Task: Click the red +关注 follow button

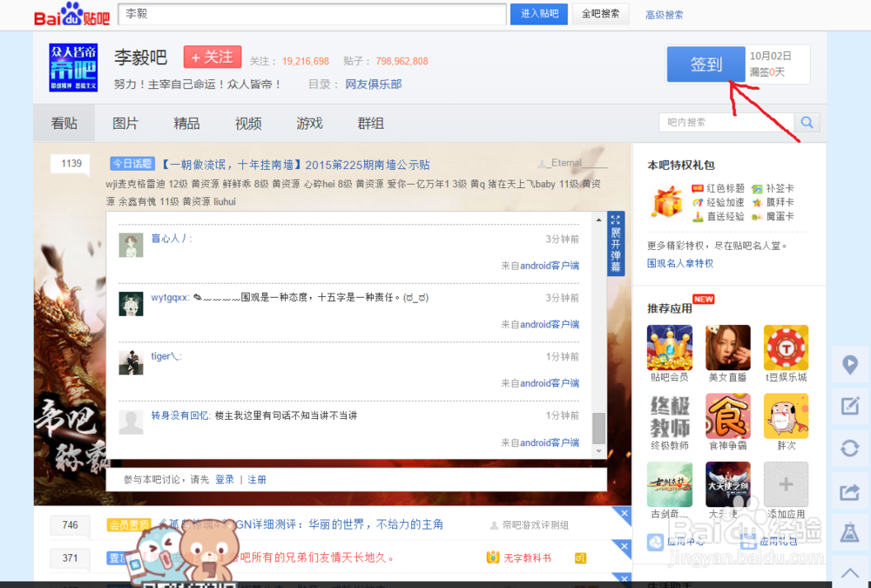Action: tap(213, 57)
